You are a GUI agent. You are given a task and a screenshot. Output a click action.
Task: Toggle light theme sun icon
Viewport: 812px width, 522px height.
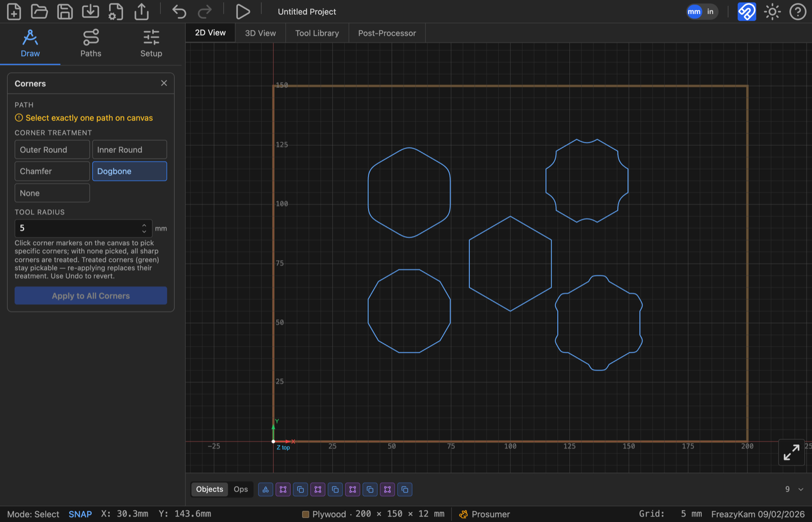coord(772,11)
